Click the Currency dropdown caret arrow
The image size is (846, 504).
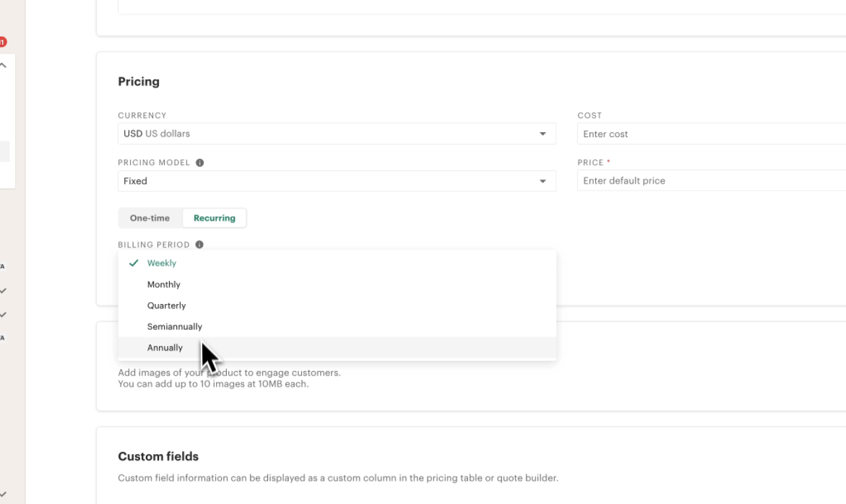point(544,133)
